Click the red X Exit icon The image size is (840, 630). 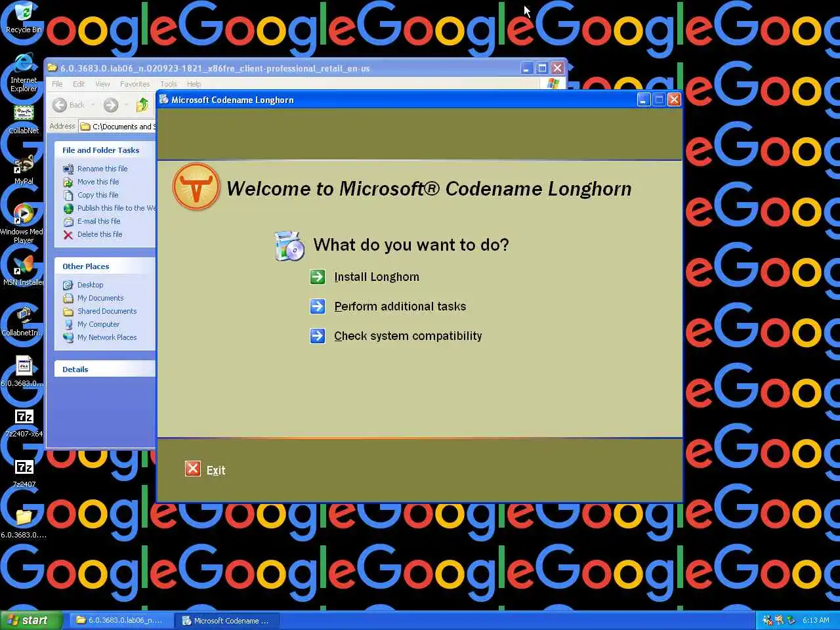click(x=193, y=469)
